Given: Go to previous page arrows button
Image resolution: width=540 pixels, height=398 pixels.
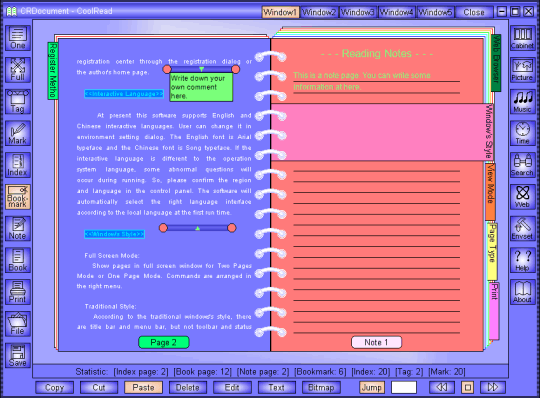Looking at the screenshot, I should (442, 387).
